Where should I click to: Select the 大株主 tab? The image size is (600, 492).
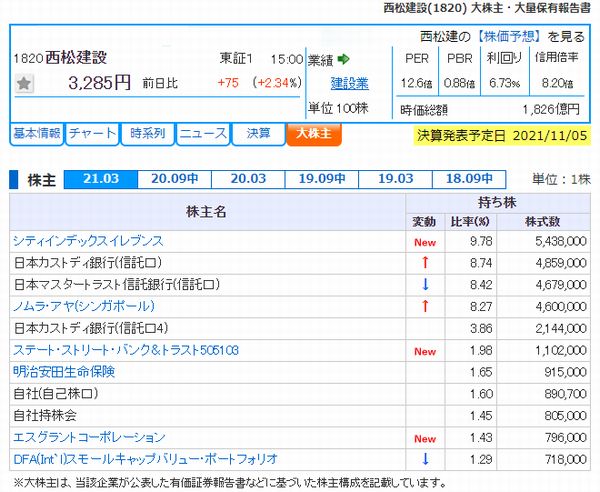click(314, 134)
